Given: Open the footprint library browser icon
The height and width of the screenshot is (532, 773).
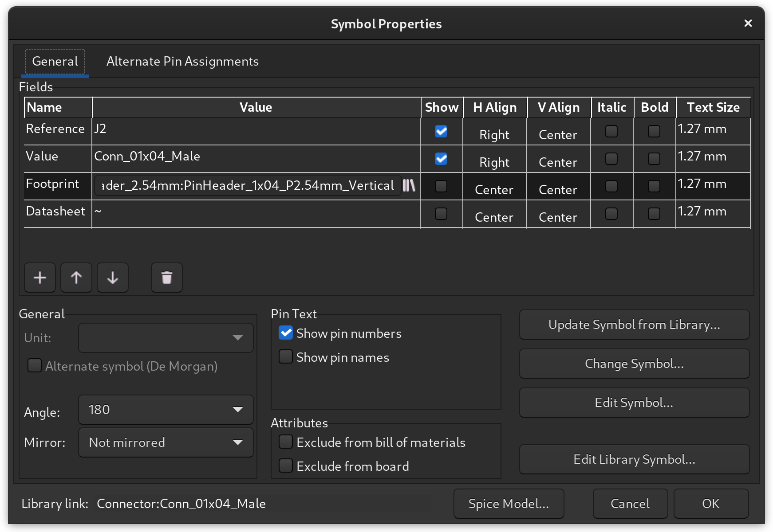Looking at the screenshot, I should tap(409, 185).
